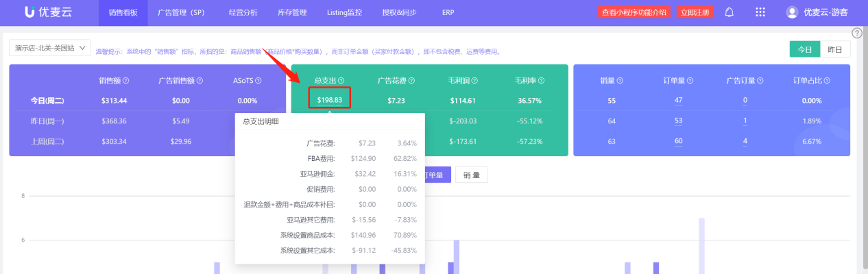This screenshot has width=868, height=274.
Task: Open the 销售看板 tab
Action: pos(123,12)
